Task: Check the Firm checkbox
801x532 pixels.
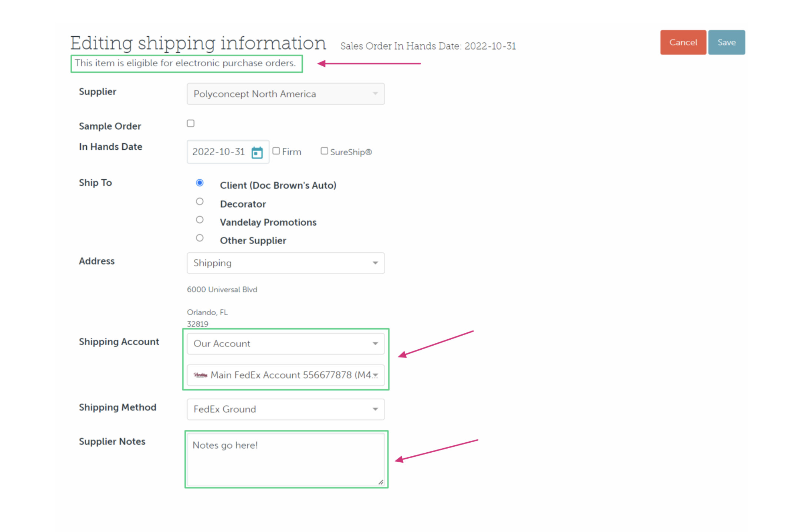Action: coord(276,151)
